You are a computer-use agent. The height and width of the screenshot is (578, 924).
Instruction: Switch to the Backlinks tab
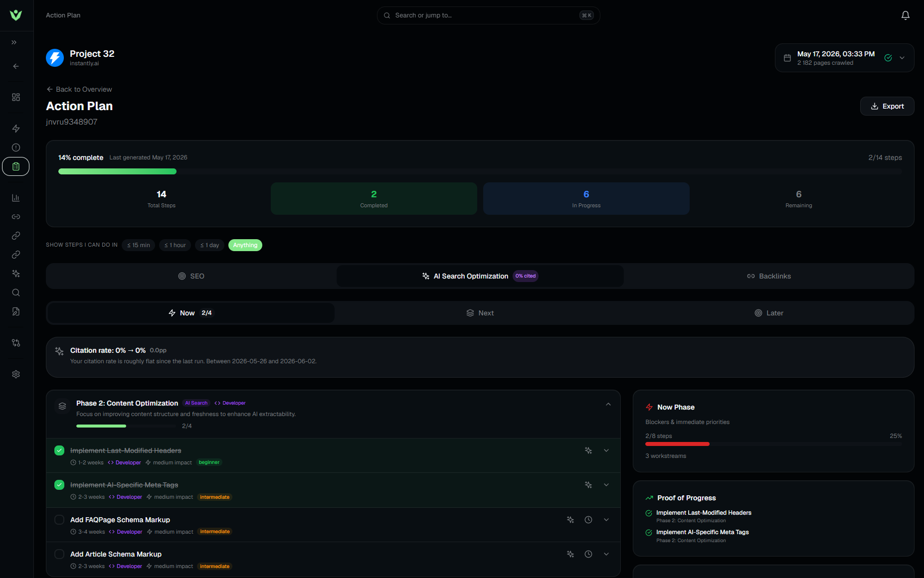(769, 276)
